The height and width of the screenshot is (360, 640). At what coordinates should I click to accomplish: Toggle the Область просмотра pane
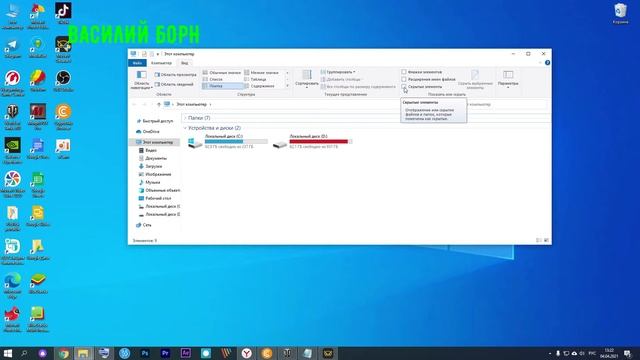point(176,75)
